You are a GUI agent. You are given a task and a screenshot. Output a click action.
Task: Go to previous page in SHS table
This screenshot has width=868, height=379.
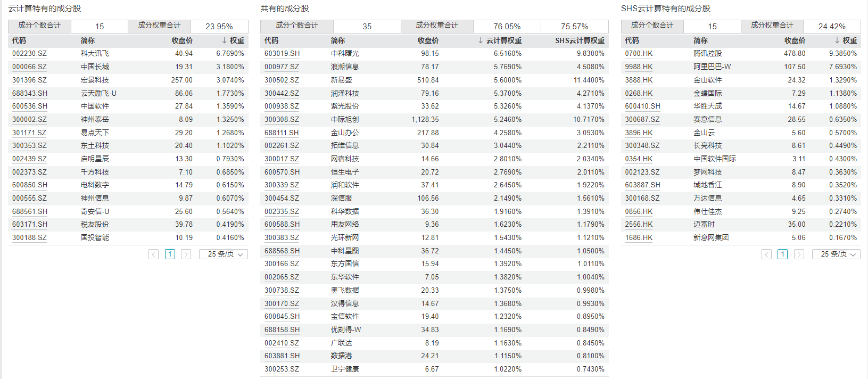(x=766, y=254)
